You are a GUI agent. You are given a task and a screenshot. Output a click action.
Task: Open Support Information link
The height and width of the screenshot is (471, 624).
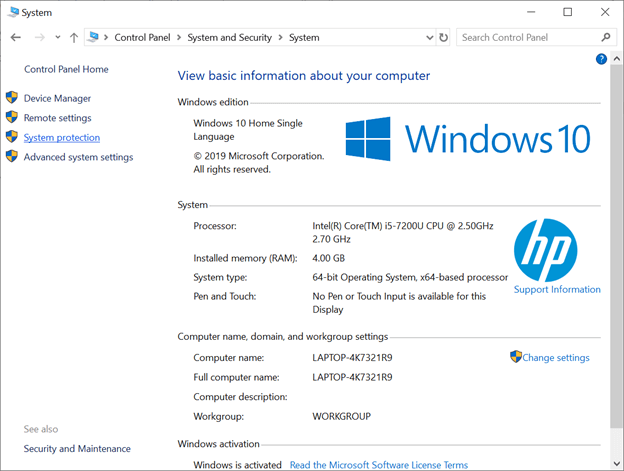tap(557, 290)
